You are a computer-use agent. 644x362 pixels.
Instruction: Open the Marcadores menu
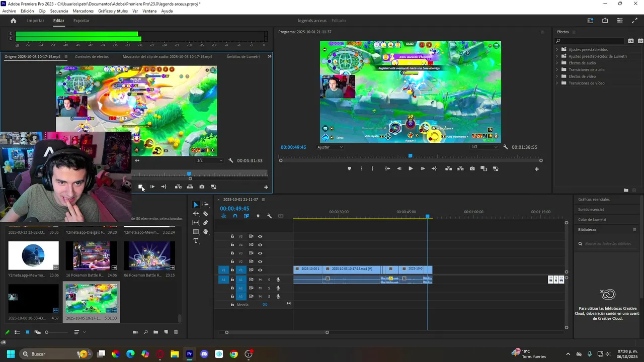click(83, 11)
